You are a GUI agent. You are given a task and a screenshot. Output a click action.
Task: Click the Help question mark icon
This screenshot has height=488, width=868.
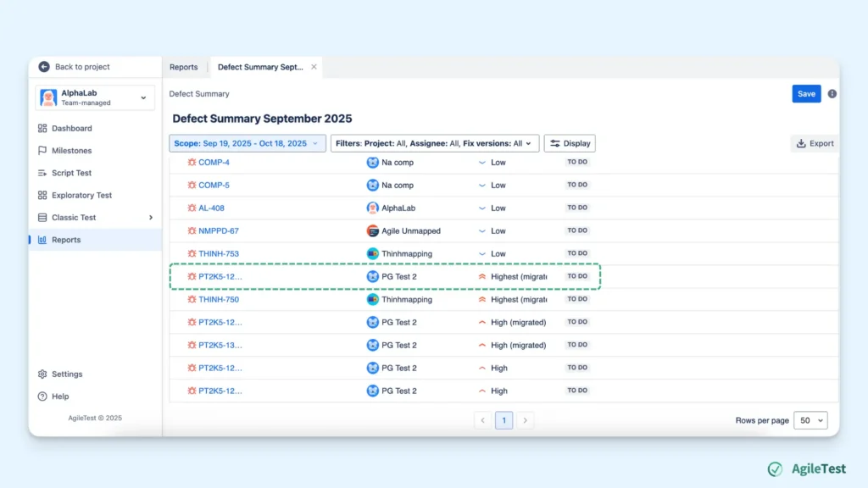click(x=42, y=396)
